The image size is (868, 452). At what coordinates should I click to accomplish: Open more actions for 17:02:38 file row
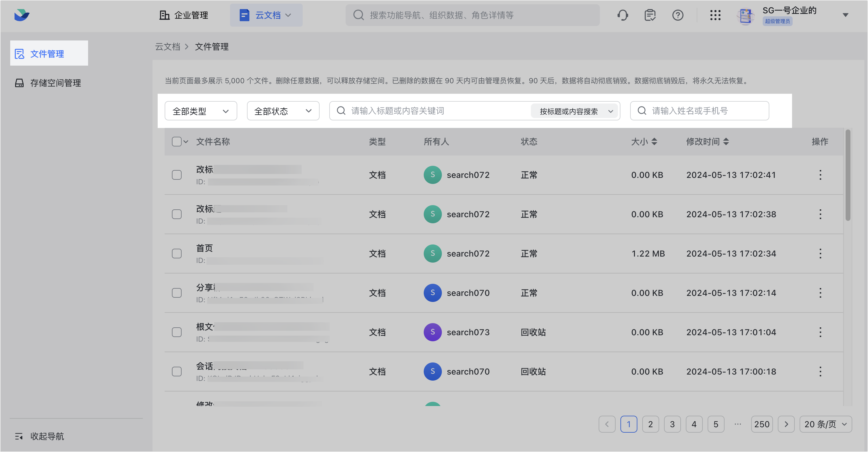coord(820,214)
